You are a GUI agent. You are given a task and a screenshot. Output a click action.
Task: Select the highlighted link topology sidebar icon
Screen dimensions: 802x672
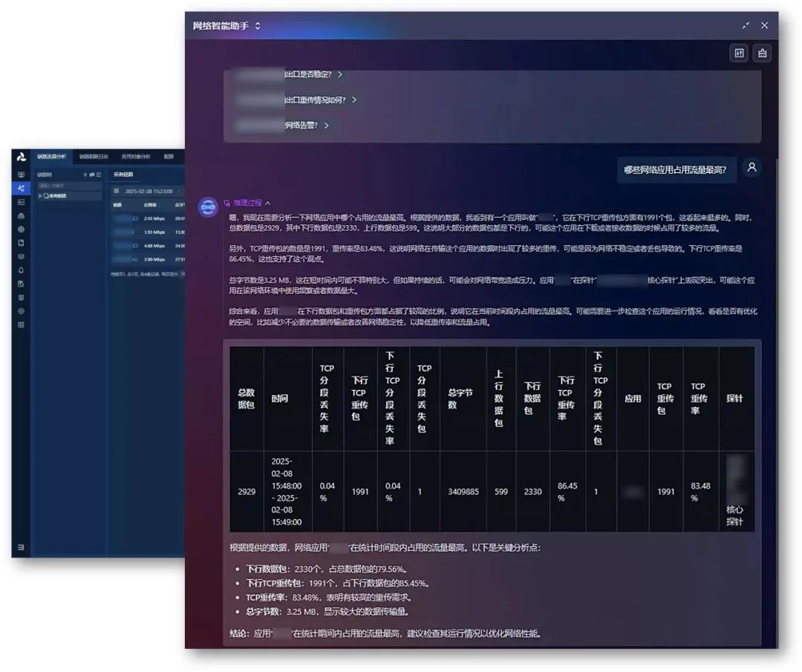click(21, 188)
